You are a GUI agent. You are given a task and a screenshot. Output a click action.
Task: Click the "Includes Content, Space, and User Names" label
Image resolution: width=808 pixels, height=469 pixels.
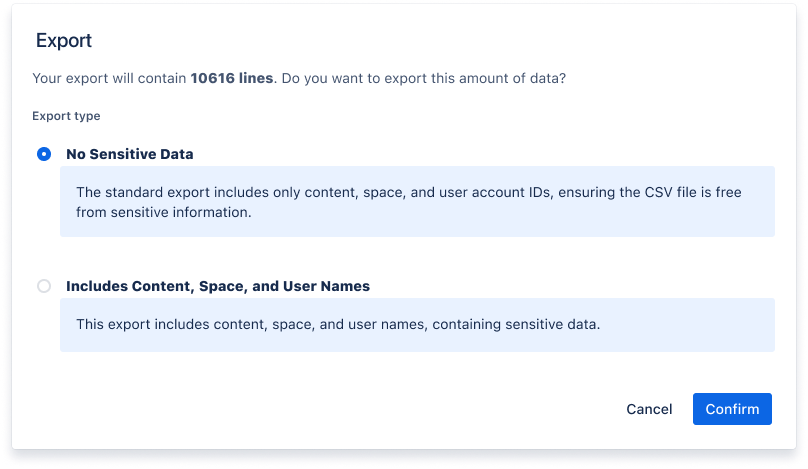218,286
